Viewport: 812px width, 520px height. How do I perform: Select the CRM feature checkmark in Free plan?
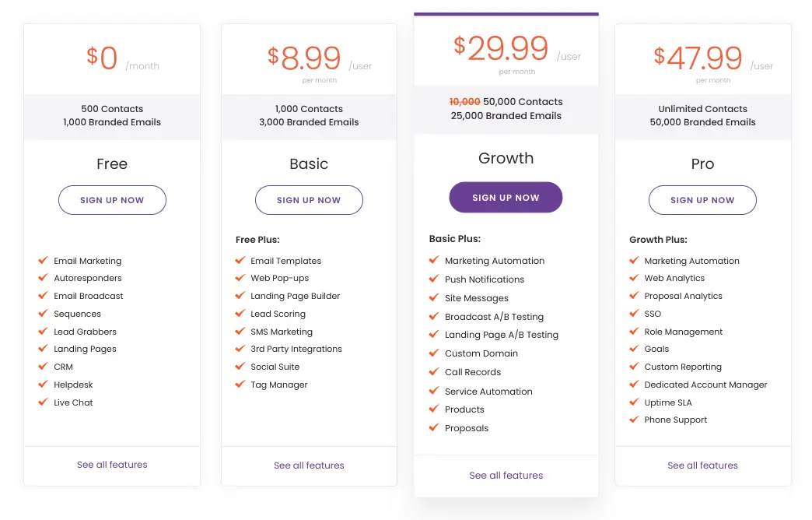pos(44,367)
